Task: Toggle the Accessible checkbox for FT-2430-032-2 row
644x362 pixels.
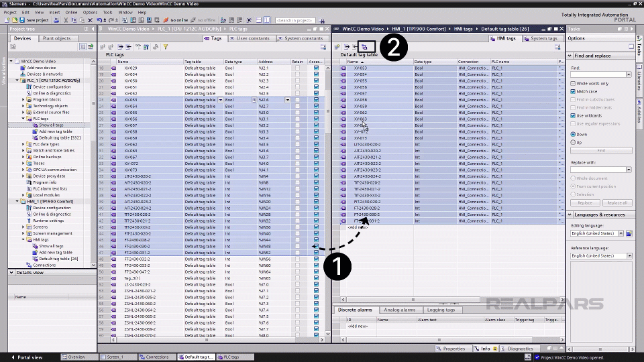Action: tap(316, 259)
